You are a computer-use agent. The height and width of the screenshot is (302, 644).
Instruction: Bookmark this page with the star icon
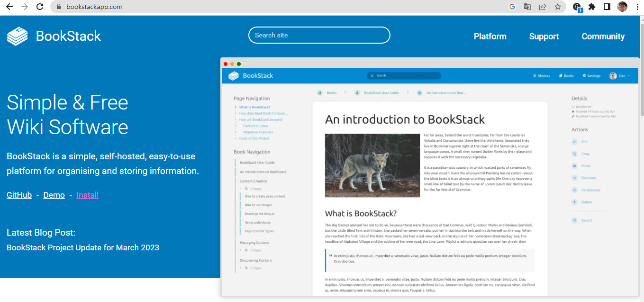coord(558,7)
